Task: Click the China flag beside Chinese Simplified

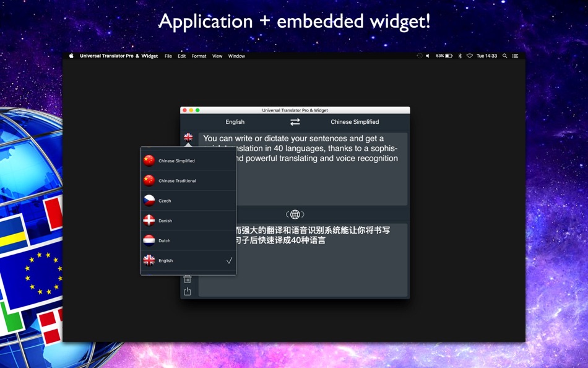Action: 149,160
